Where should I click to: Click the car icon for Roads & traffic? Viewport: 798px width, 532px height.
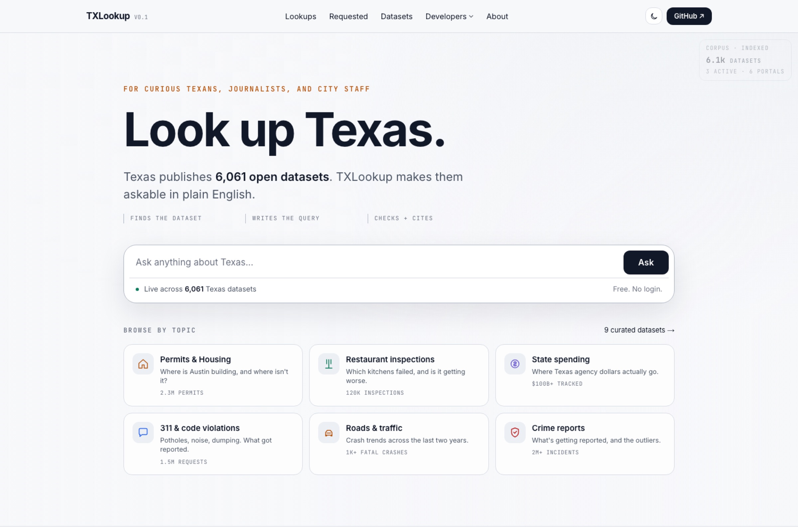click(x=329, y=432)
